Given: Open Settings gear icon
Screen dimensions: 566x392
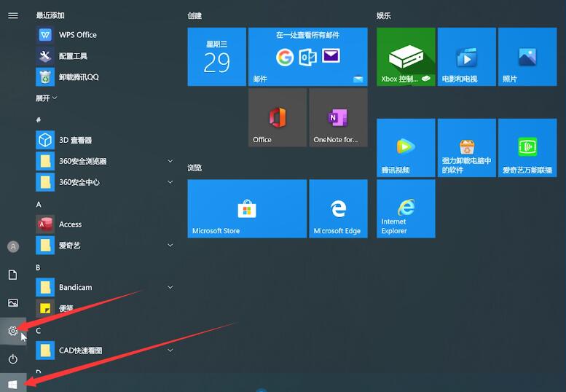Looking at the screenshot, I should tap(13, 331).
